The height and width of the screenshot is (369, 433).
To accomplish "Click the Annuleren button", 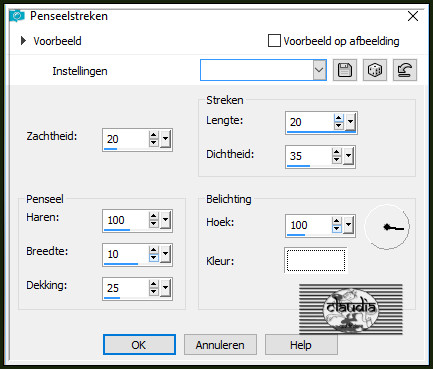I will pyautogui.click(x=220, y=345).
